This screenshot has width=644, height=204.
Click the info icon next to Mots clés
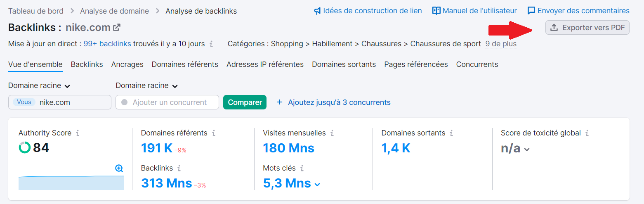[302, 168]
